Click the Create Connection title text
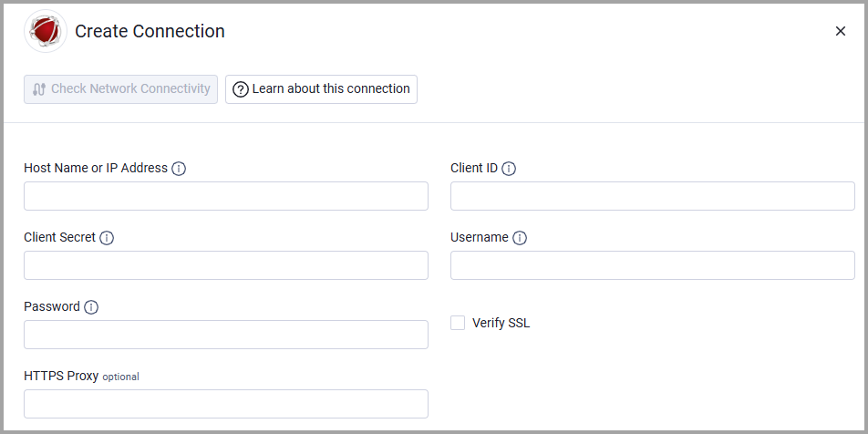 click(150, 31)
